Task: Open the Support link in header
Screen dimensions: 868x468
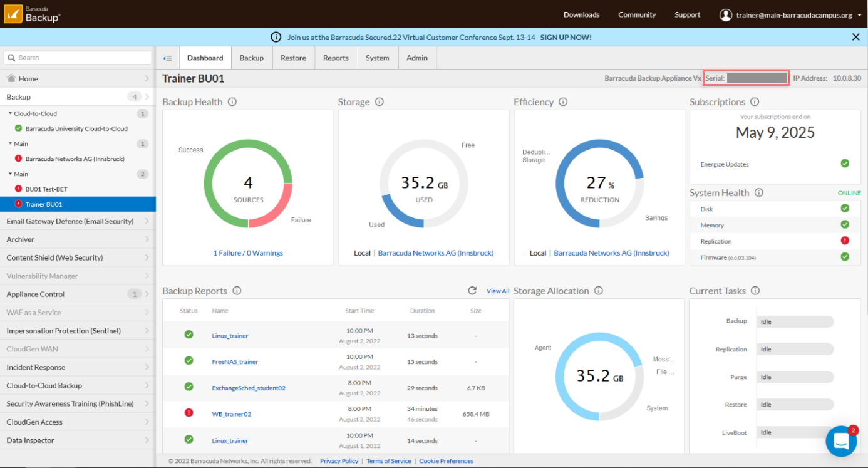Action: coord(687,15)
